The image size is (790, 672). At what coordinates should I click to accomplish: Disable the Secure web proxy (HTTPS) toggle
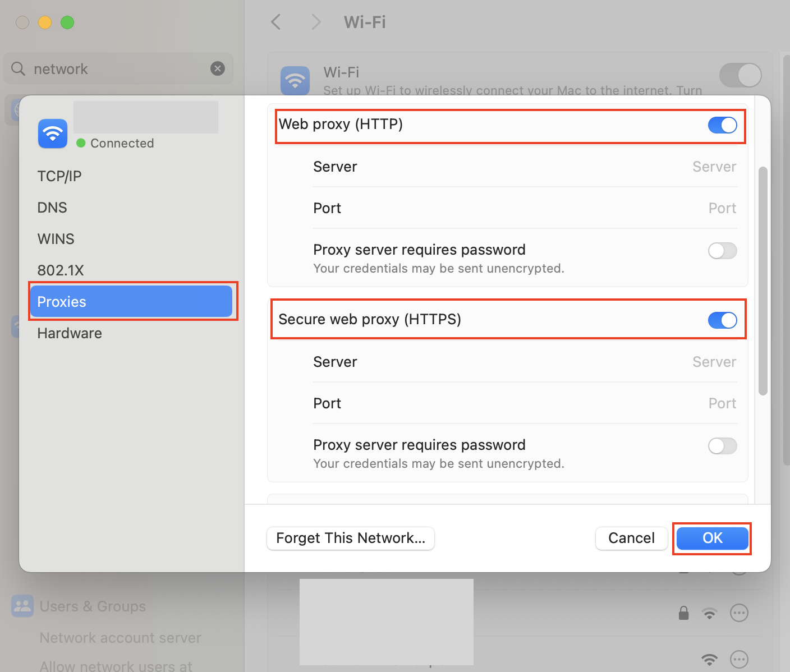[723, 320]
